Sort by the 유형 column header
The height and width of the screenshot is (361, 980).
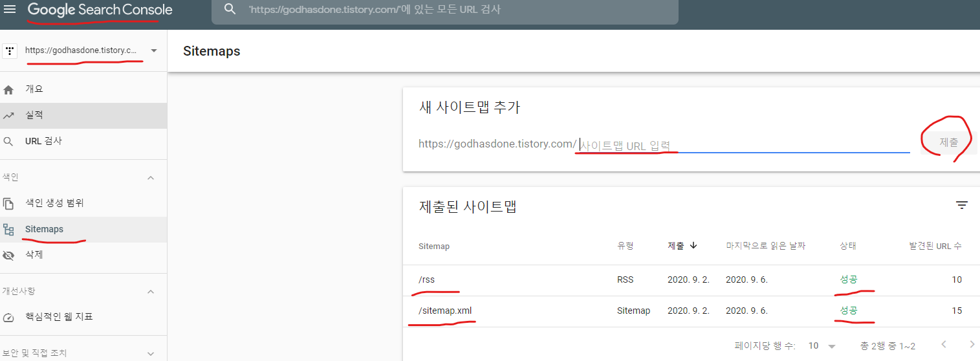[626, 246]
